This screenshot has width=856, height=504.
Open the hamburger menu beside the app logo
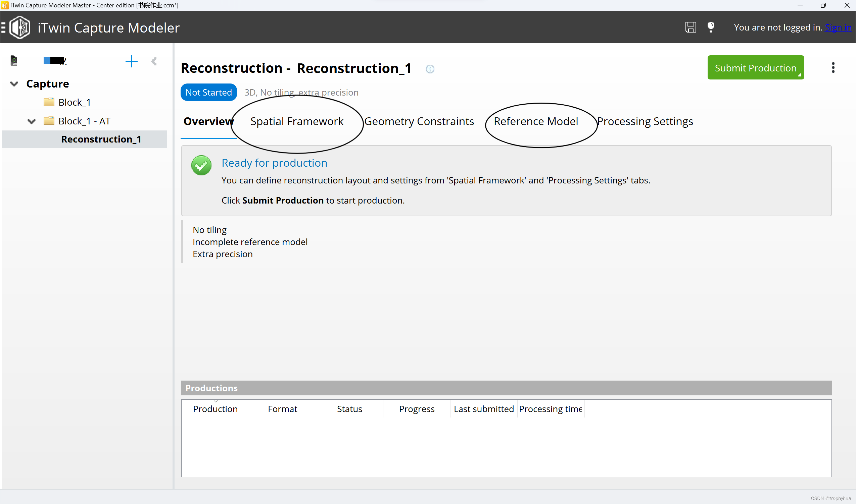click(x=3, y=27)
